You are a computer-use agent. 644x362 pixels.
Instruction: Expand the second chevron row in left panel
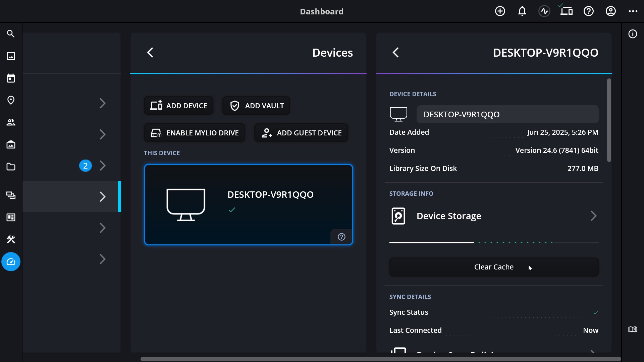click(103, 134)
